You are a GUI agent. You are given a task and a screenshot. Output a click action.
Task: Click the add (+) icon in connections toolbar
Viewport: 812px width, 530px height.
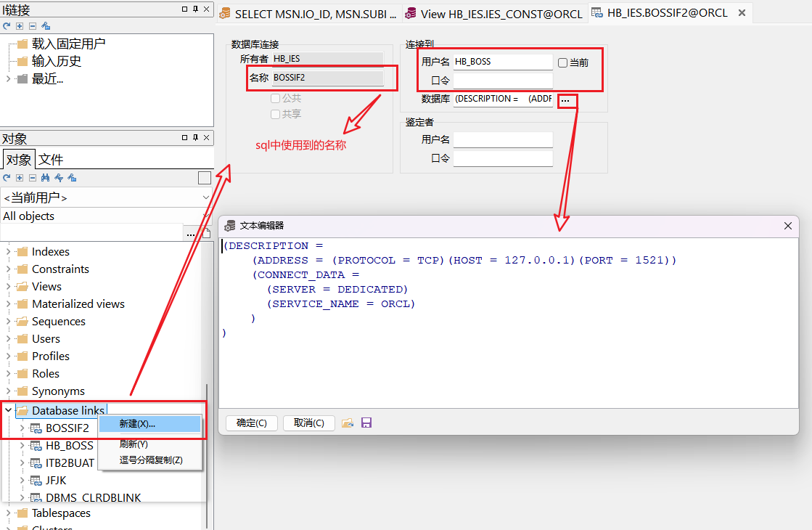pyautogui.click(x=20, y=26)
